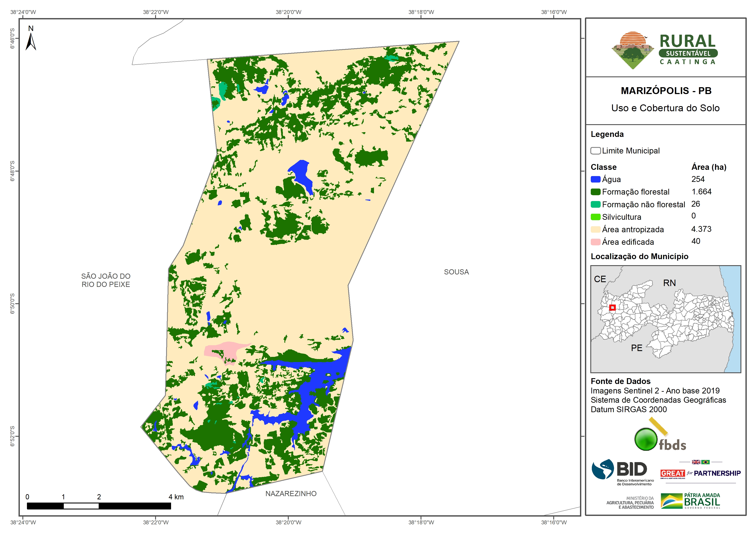Click the Limite Municipal legend symbol
Screen dimensions: 756x534
595,151
